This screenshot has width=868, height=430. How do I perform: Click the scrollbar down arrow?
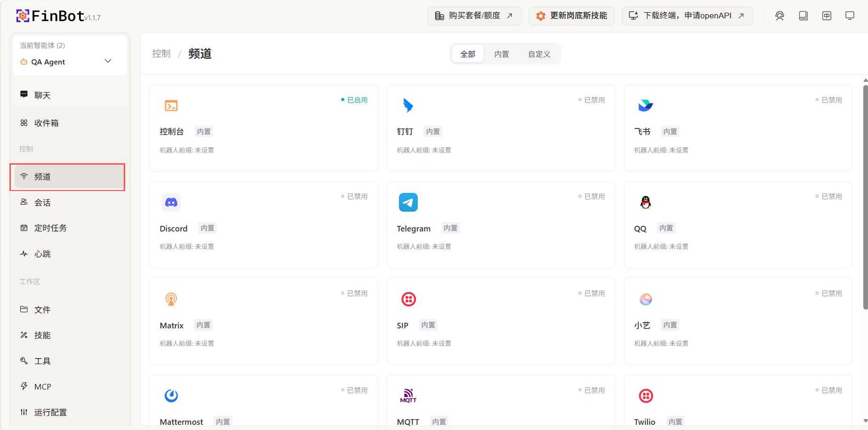click(x=865, y=421)
